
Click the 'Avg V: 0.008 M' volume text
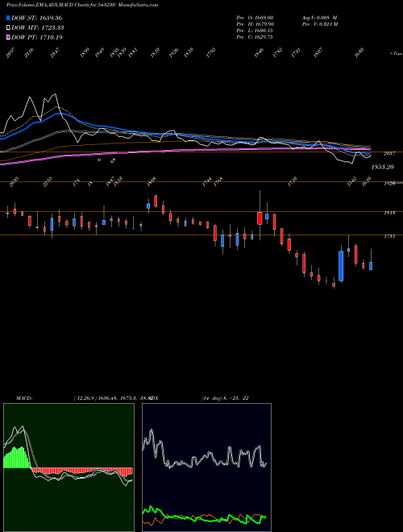coord(319,18)
